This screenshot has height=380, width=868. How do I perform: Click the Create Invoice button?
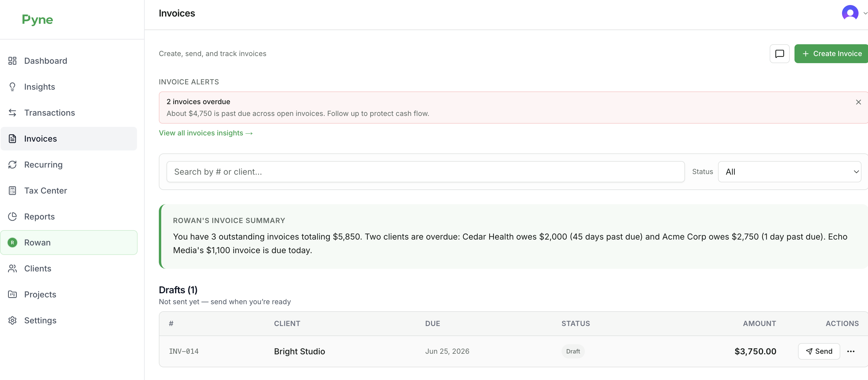(831, 53)
